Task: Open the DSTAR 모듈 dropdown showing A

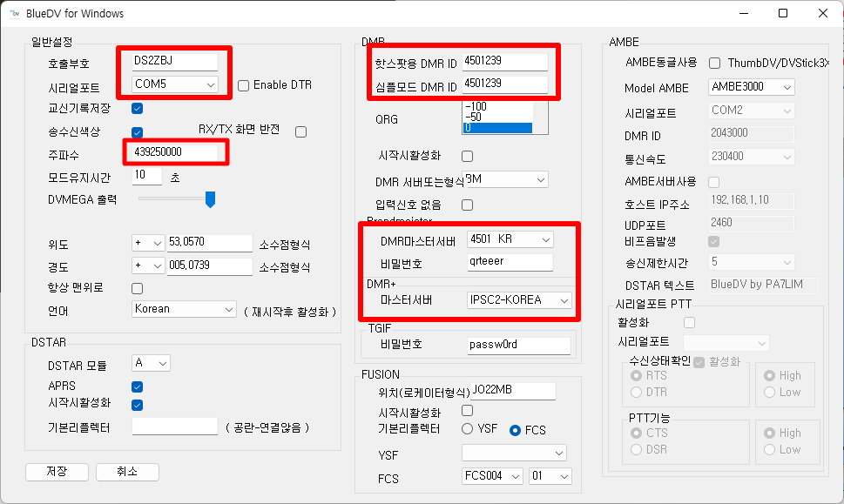Action: (151, 364)
